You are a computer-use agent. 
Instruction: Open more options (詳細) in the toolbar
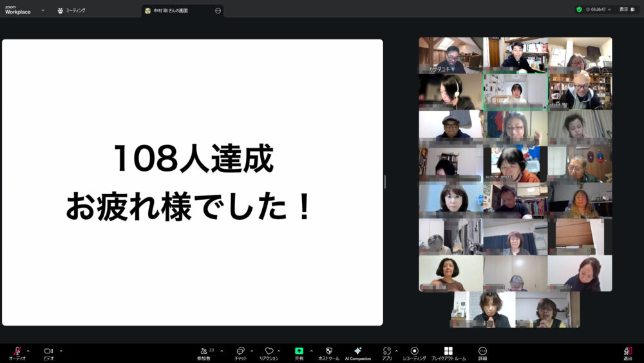tap(482, 351)
